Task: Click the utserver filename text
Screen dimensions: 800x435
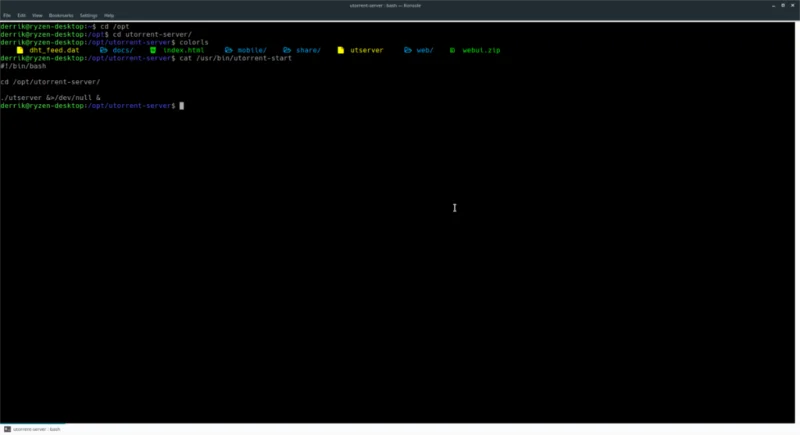Action: [366, 50]
